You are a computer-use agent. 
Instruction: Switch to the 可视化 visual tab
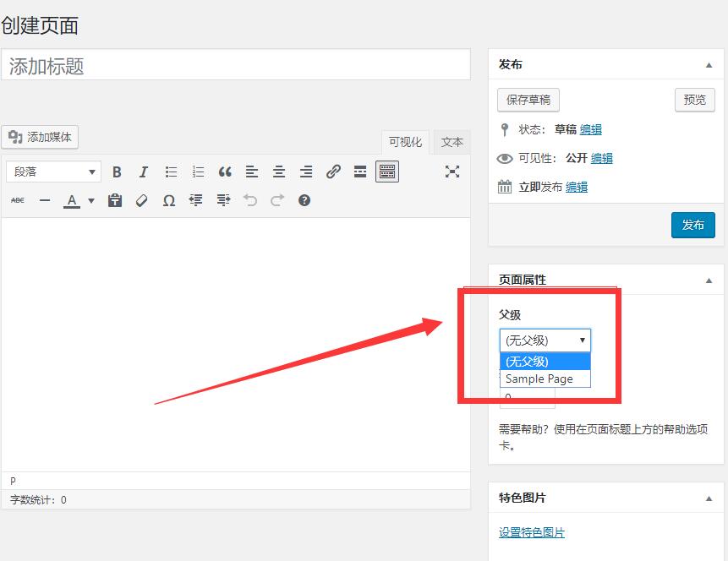coord(404,142)
